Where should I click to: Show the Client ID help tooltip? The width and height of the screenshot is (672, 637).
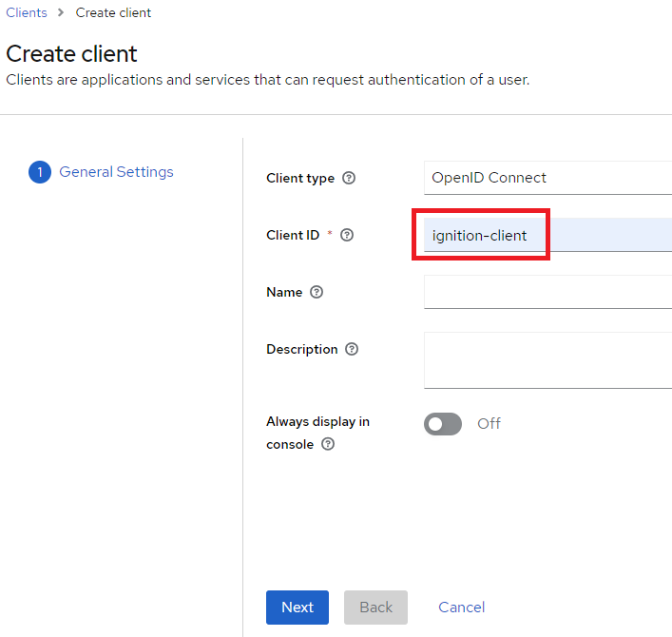(x=347, y=235)
